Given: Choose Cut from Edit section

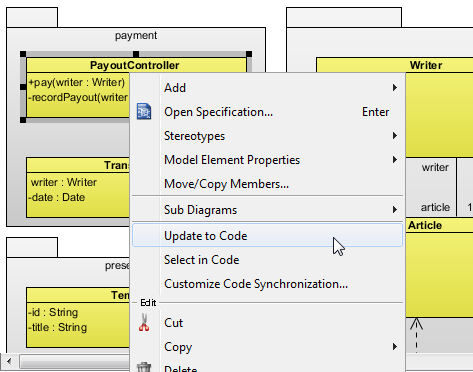Looking at the screenshot, I should click(267, 323).
